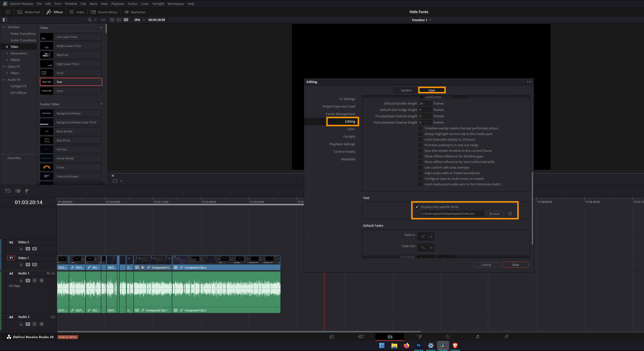
Task: Click the Default handles length field
Action: pyautogui.click(x=425, y=104)
